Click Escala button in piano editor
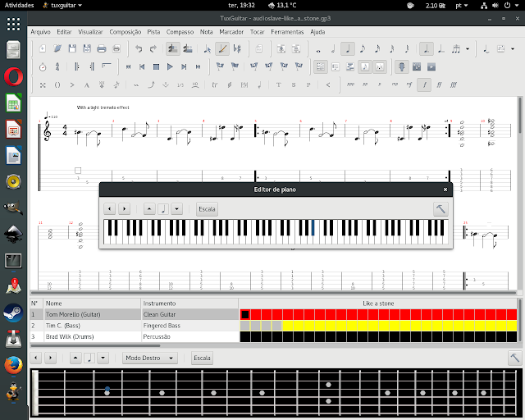Image resolution: width=525 pixels, height=420 pixels. point(207,209)
